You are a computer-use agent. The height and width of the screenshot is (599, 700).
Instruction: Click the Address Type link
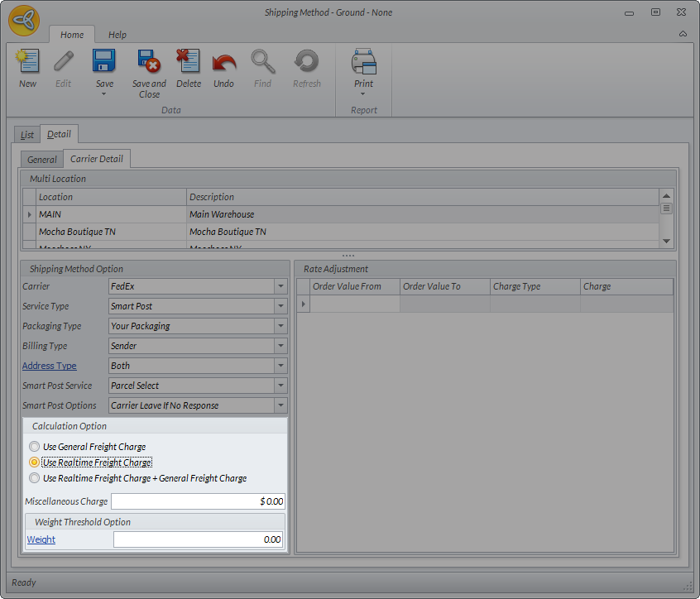[x=49, y=366]
